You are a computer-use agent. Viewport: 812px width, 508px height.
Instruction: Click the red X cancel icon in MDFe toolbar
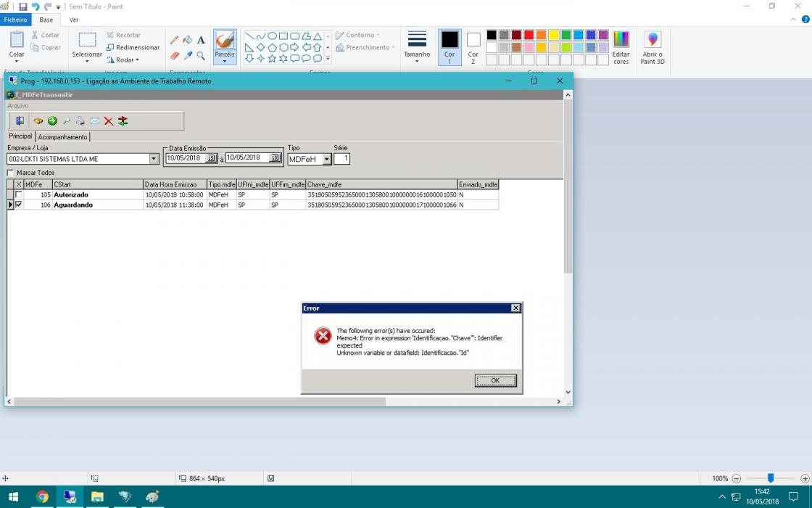tap(108, 120)
